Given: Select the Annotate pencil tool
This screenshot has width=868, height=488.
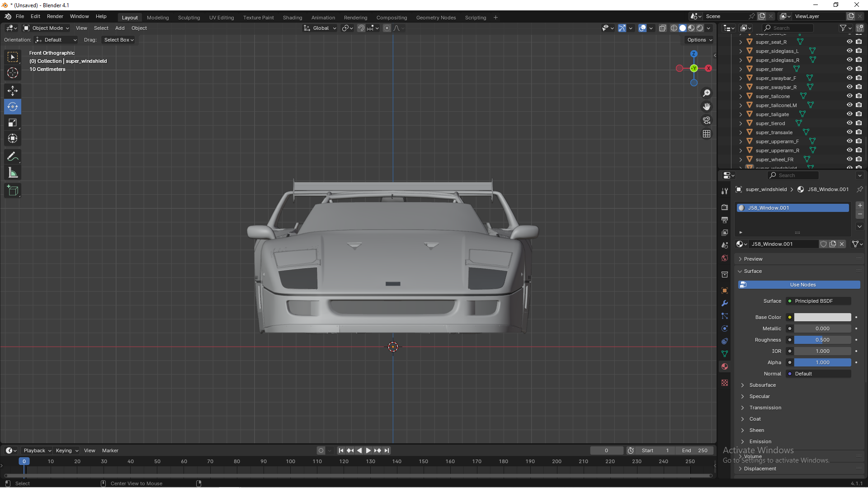Looking at the screenshot, I should [13, 157].
